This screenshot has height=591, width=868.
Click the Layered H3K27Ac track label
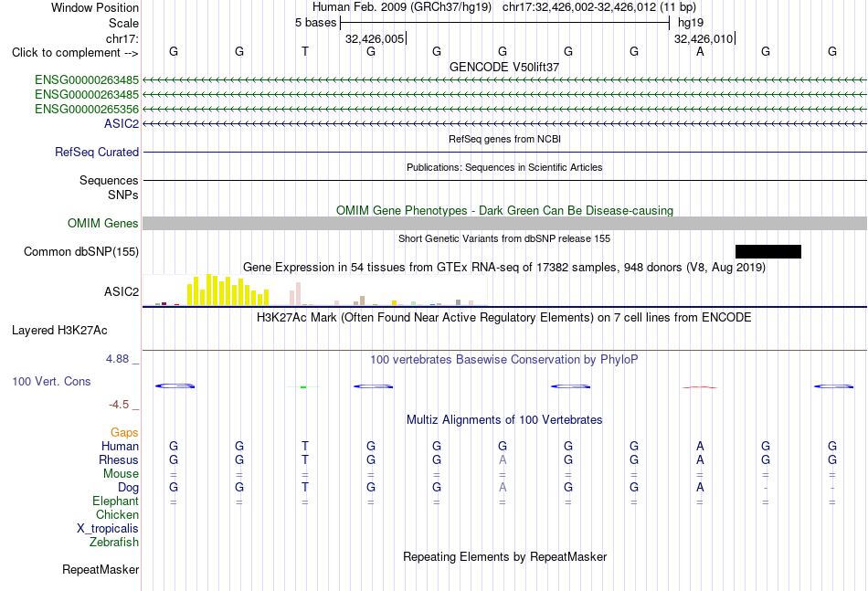coord(59,331)
